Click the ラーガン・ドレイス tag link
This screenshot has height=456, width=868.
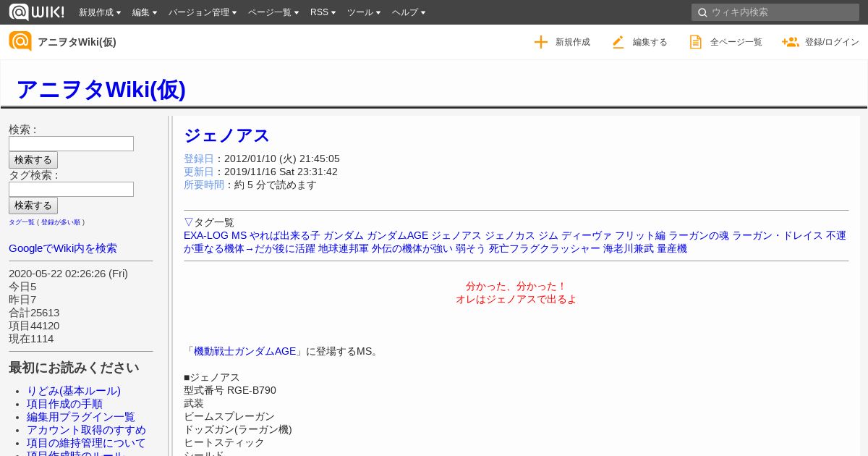click(778, 235)
